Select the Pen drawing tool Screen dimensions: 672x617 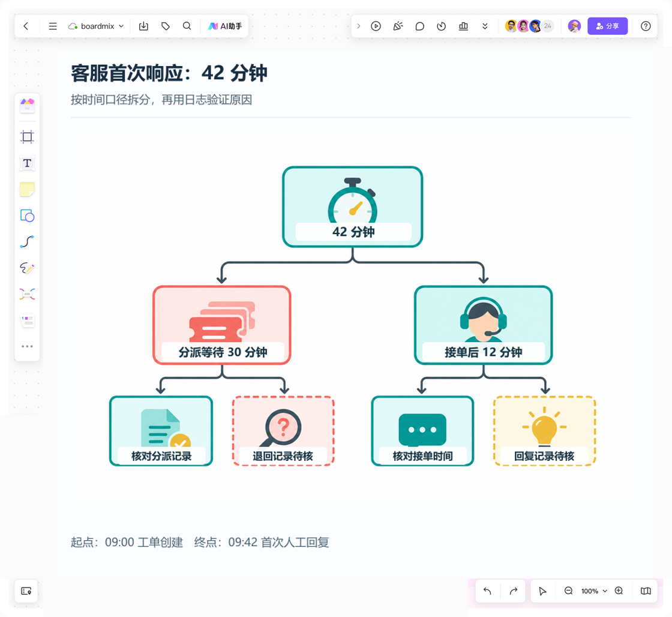tap(27, 268)
